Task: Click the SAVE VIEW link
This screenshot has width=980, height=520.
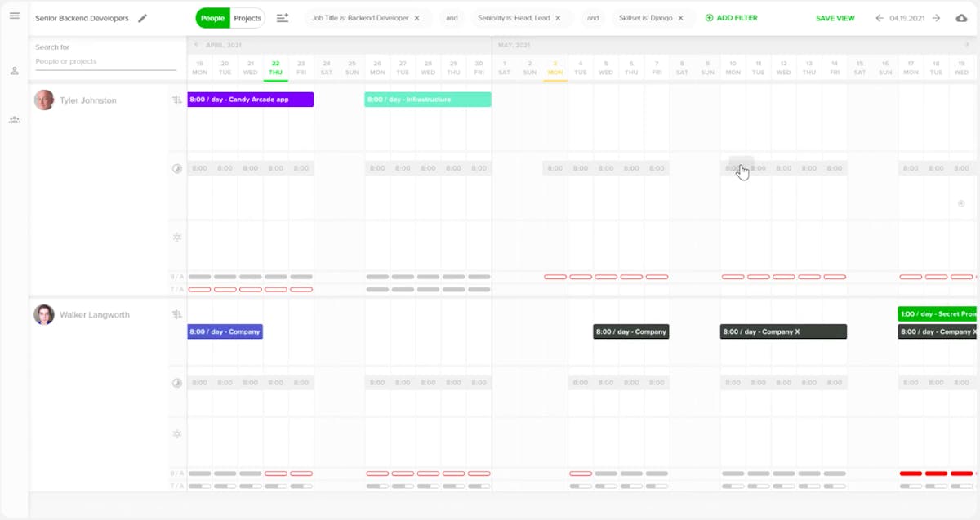Action: [x=835, y=17]
